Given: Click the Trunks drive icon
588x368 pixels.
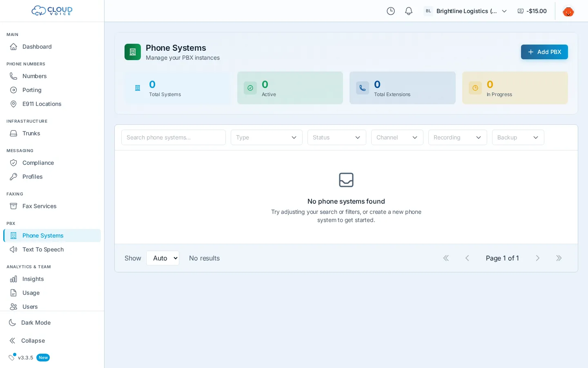Looking at the screenshot, I should click(13, 133).
